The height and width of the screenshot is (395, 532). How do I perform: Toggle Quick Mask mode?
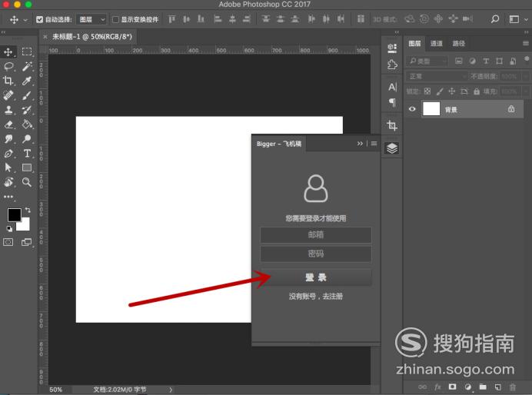(8, 242)
